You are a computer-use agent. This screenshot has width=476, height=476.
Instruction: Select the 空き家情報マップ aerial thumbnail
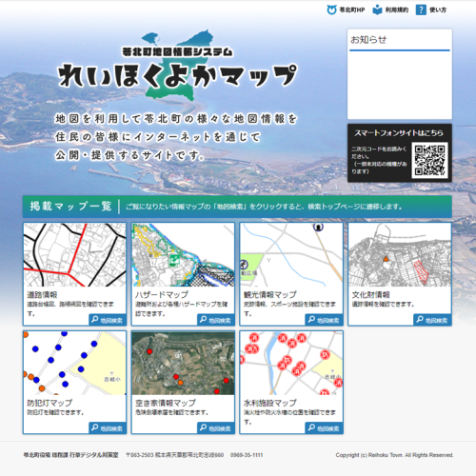coord(183,363)
